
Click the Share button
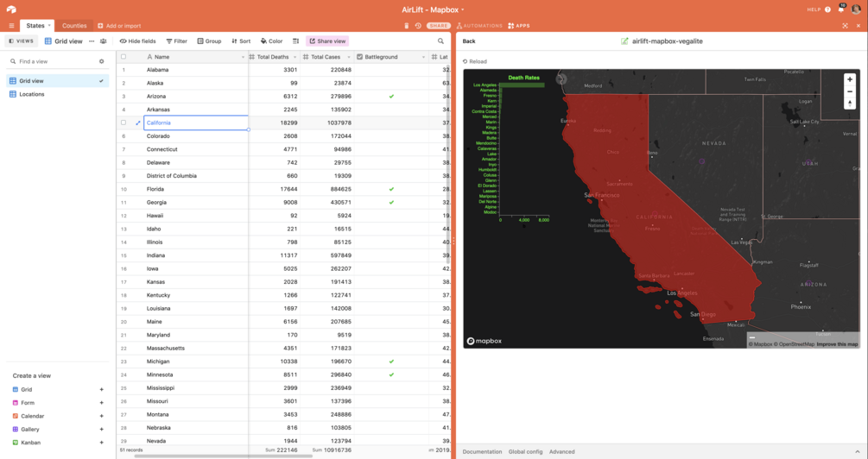tap(439, 25)
